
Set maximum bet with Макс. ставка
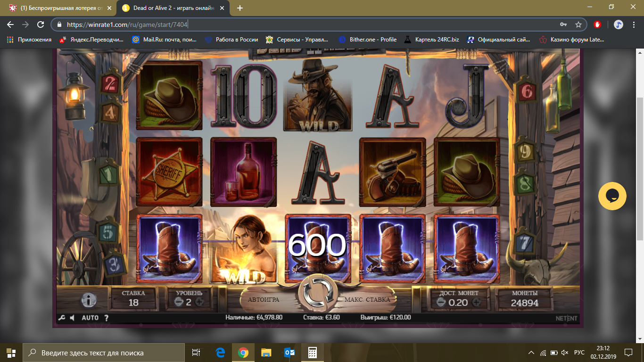pyautogui.click(x=367, y=299)
